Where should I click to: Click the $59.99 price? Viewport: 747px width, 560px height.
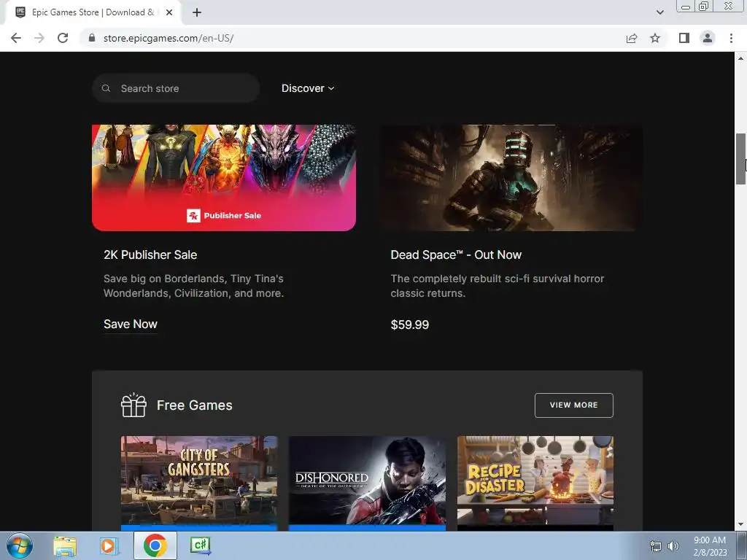tap(410, 324)
